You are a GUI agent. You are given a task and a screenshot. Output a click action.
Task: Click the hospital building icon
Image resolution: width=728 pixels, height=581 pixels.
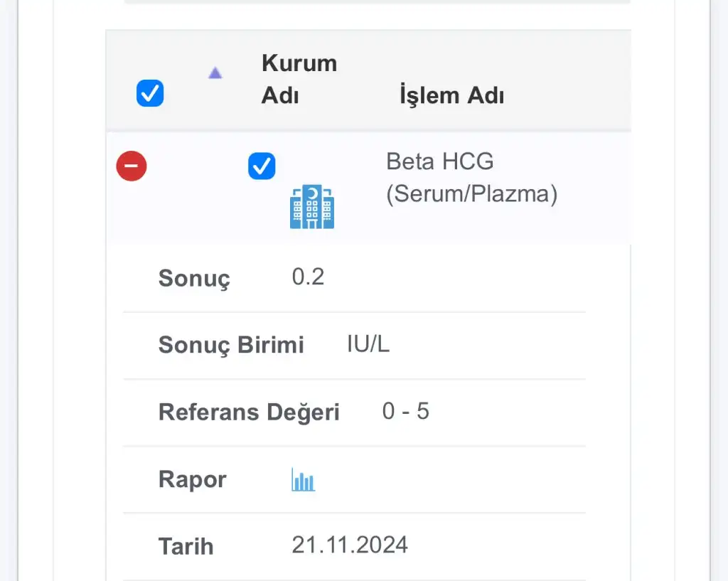tap(312, 207)
